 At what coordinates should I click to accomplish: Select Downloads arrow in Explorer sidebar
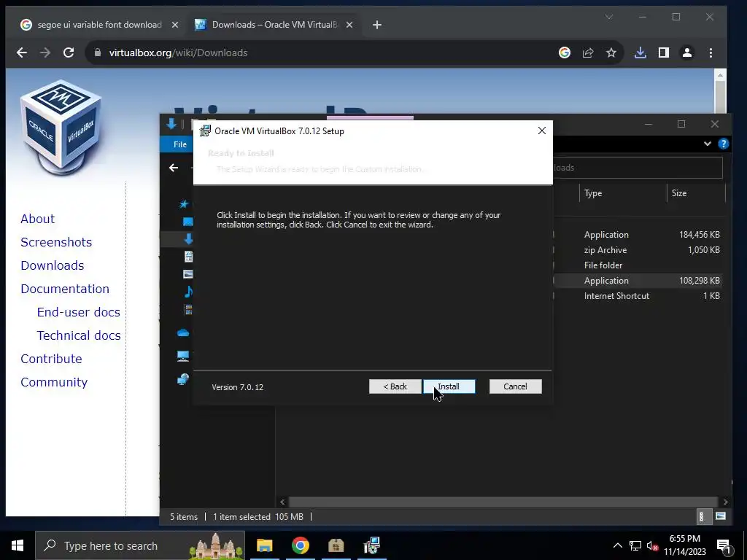pos(189,239)
